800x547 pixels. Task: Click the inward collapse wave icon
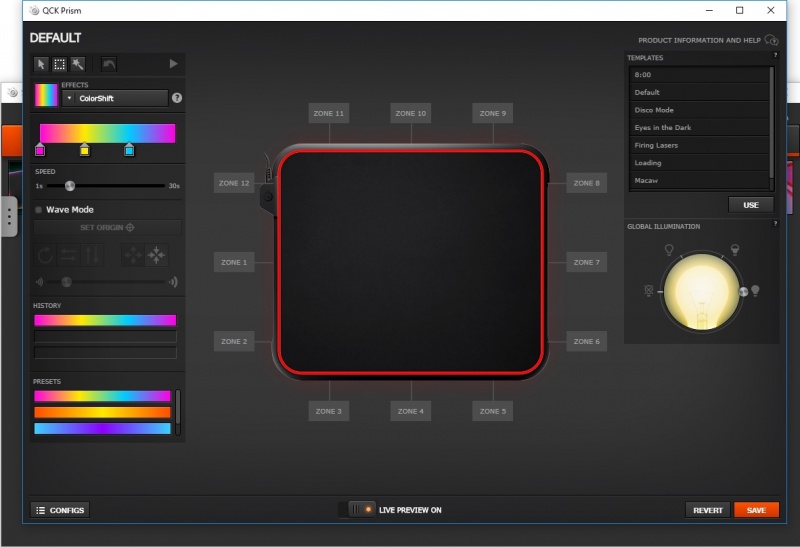coord(157,255)
